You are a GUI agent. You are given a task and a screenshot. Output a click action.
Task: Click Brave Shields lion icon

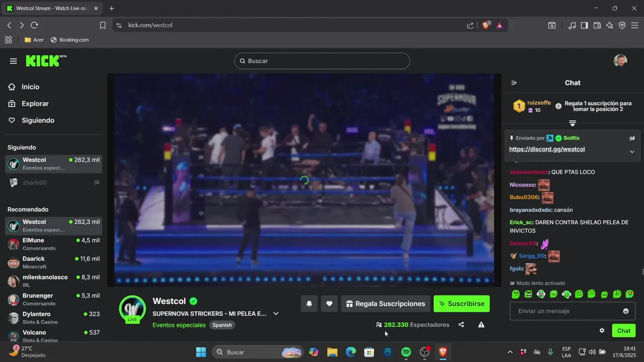point(486,25)
